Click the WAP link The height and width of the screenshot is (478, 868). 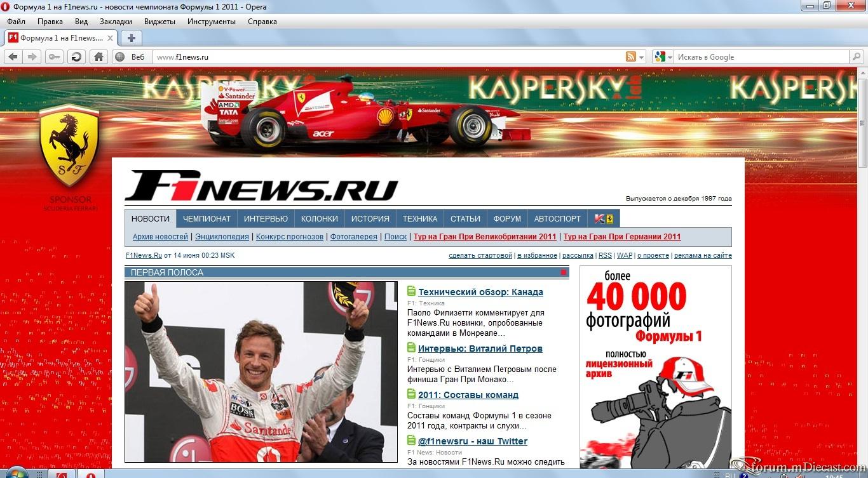click(x=625, y=255)
